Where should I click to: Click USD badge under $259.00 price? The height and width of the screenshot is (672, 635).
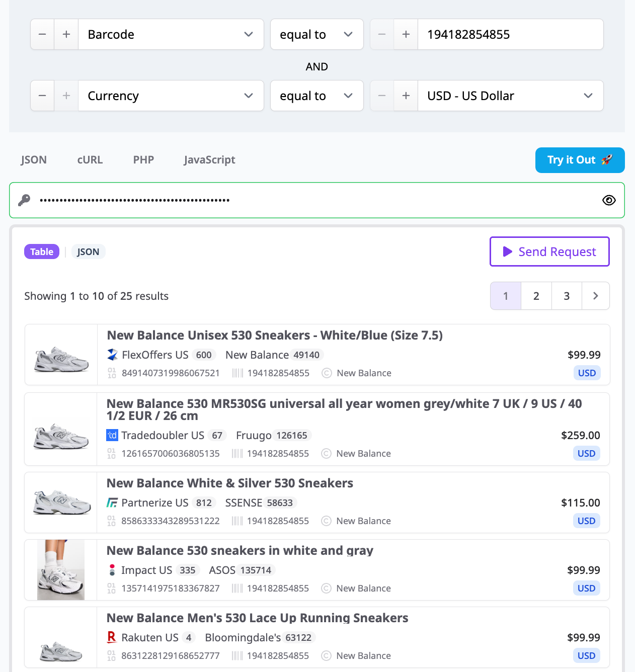pos(587,453)
